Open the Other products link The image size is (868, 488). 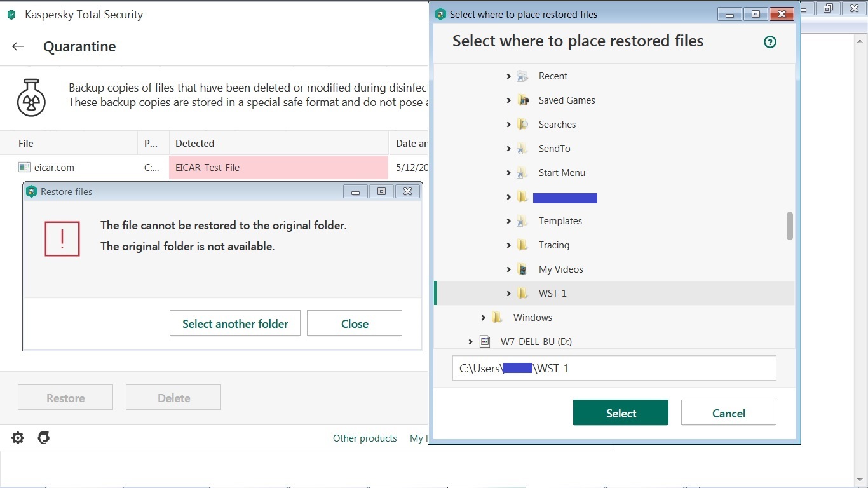point(365,438)
